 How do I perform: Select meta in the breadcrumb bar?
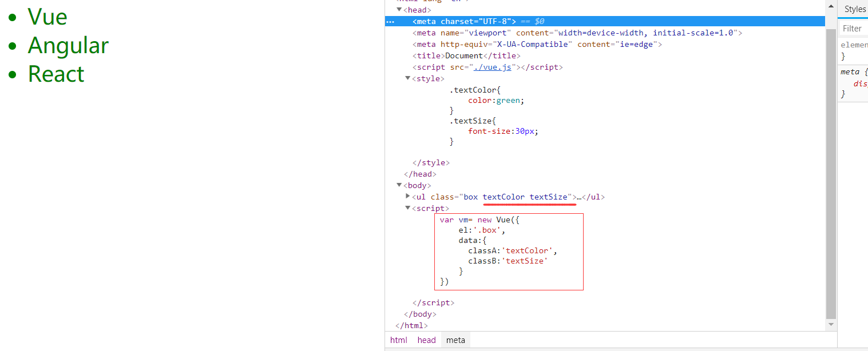point(455,340)
